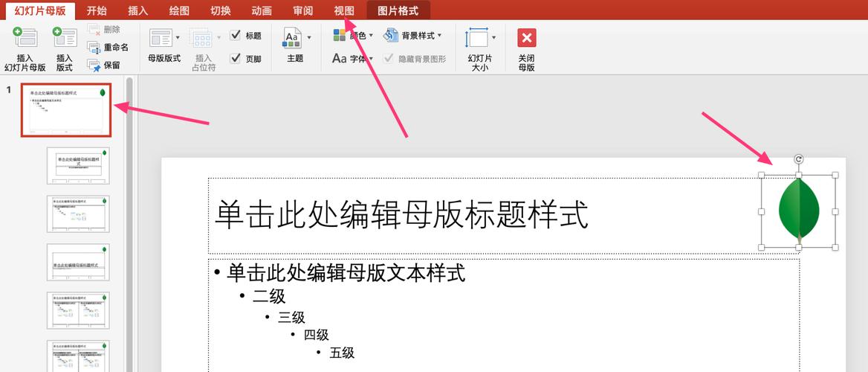868x372 pixels.
Task: Expand the 颜色 Colors dropdown arrow
Action: (x=371, y=36)
